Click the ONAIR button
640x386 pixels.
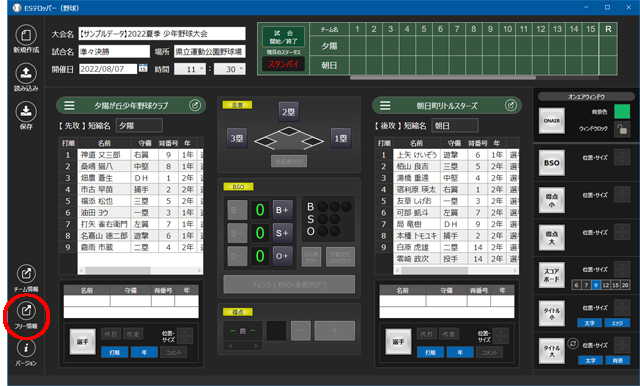click(551, 121)
